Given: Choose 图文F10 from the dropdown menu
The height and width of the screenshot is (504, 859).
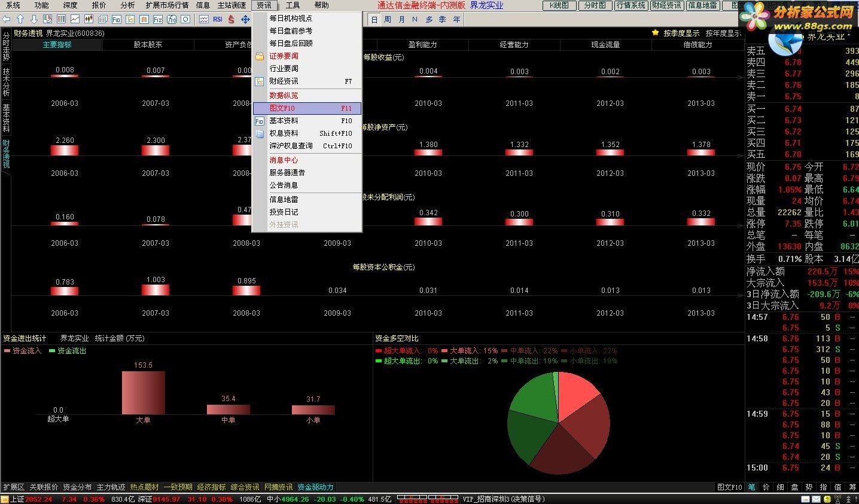Looking at the screenshot, I should tap(307, 108).
